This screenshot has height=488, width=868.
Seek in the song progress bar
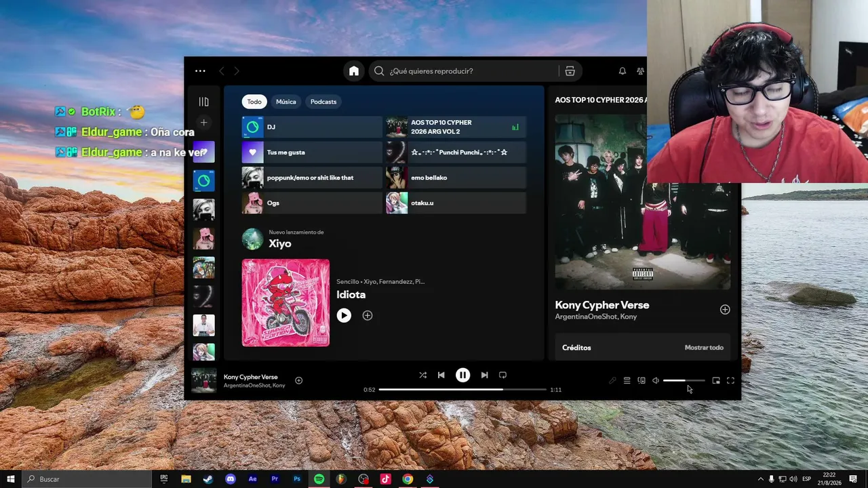462,390
